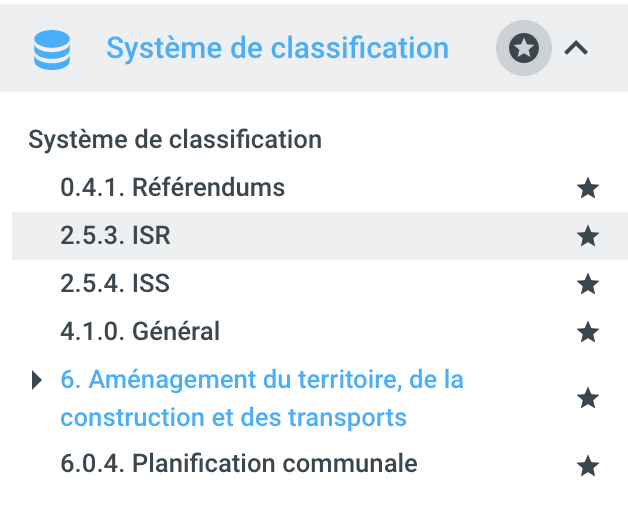Expand the 6. Aménagement du territoire node

pos(37,380)
